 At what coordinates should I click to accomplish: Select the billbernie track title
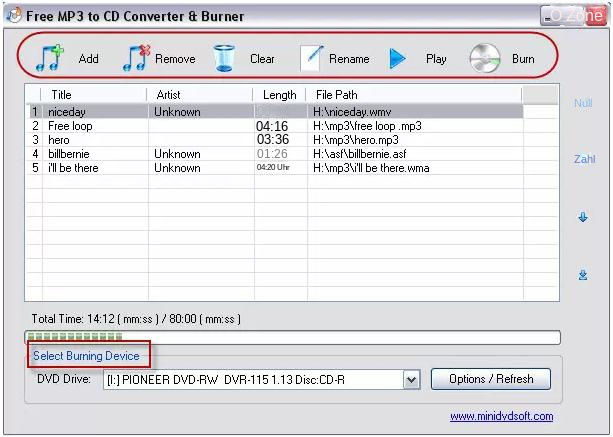tap(69, 154)
